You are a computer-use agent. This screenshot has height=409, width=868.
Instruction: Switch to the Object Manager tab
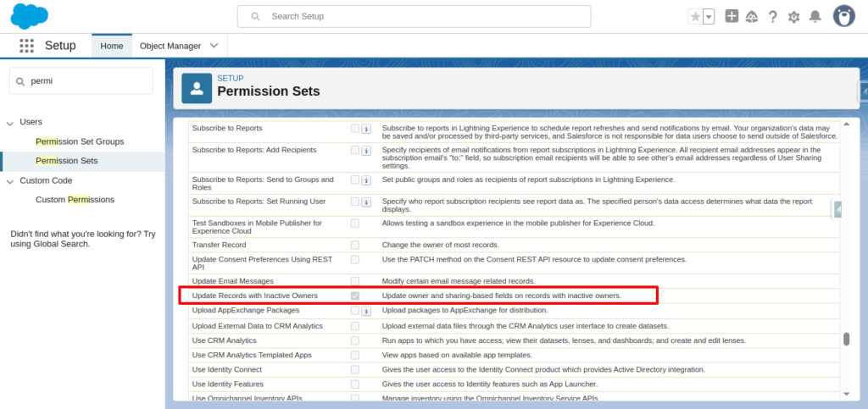(170, 46)
